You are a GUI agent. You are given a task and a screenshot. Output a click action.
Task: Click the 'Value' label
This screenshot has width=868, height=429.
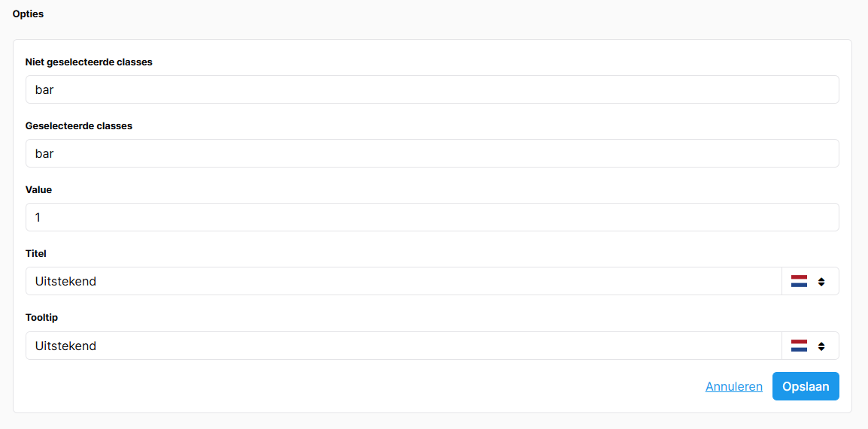click(39, 189)
